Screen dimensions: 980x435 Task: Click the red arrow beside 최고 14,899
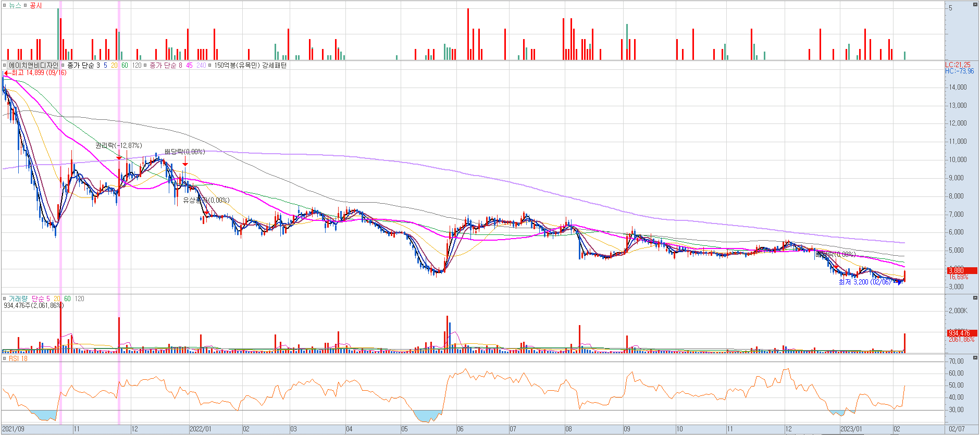pos(6,73)
